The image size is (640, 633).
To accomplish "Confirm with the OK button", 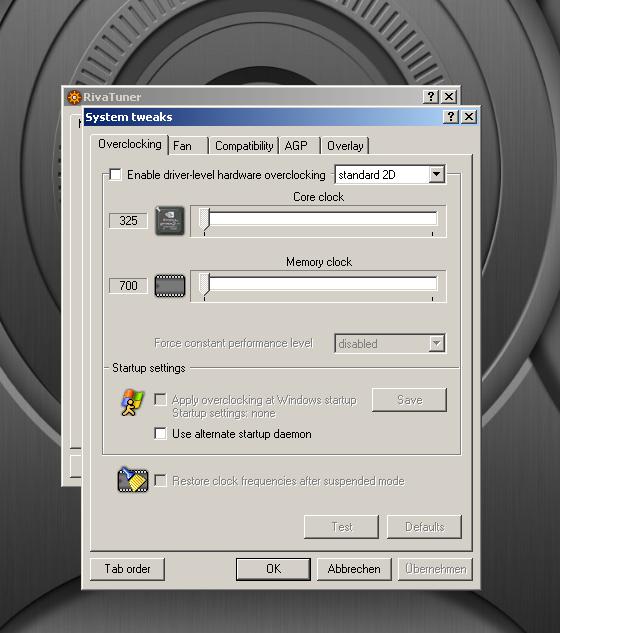I will [273, 569].
